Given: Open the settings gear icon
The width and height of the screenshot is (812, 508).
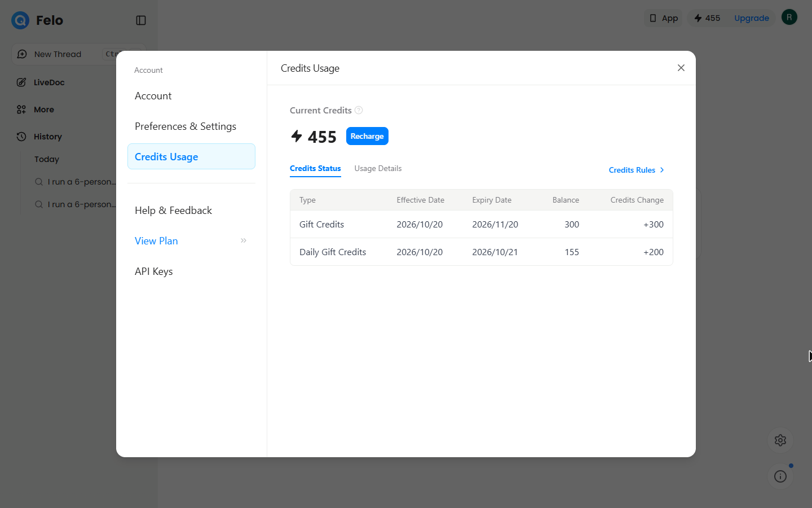Looking at the screenshot, I should click(x=780, y=440).
